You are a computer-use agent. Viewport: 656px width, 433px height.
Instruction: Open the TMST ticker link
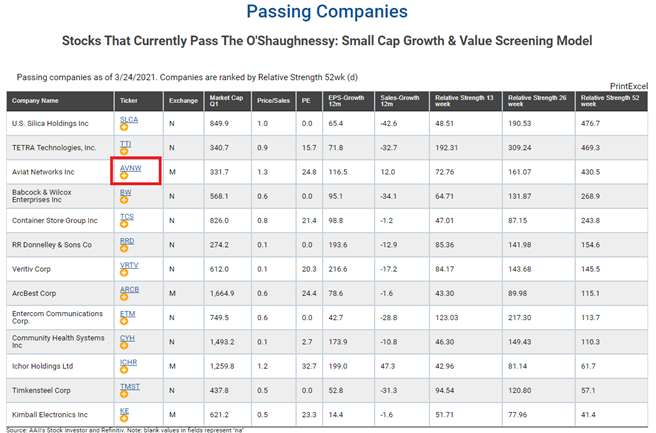130,387
